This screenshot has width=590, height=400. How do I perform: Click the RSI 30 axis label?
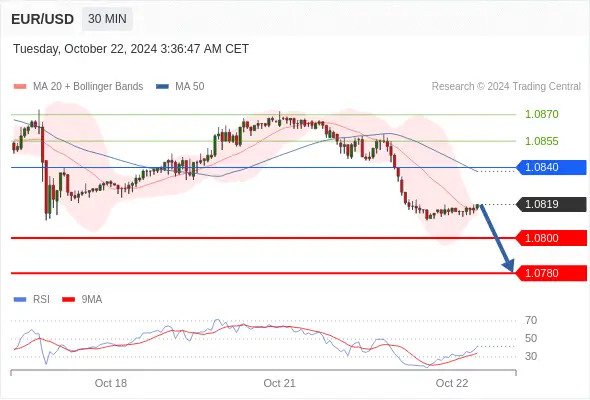[x=531, y=356]
